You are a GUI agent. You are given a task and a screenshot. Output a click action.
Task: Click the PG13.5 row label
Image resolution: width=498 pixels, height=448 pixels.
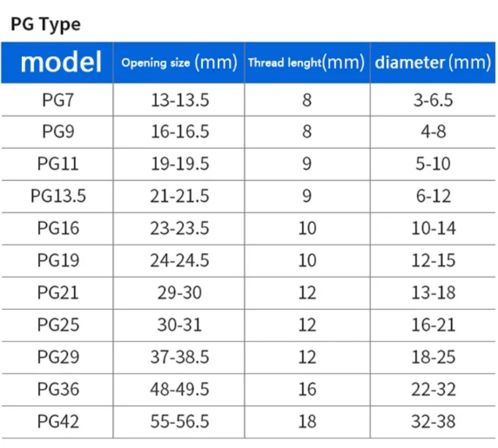58,196
